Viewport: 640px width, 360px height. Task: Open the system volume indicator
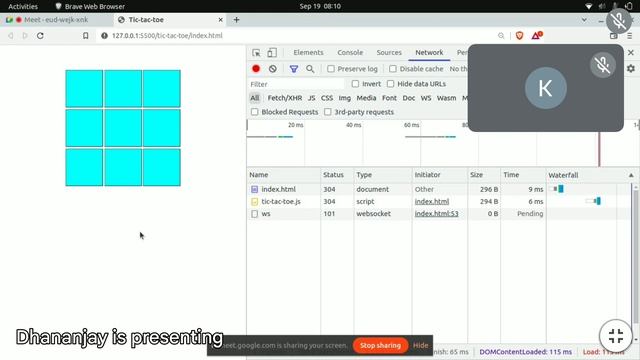pyautogui.click(x=602, y=6)
